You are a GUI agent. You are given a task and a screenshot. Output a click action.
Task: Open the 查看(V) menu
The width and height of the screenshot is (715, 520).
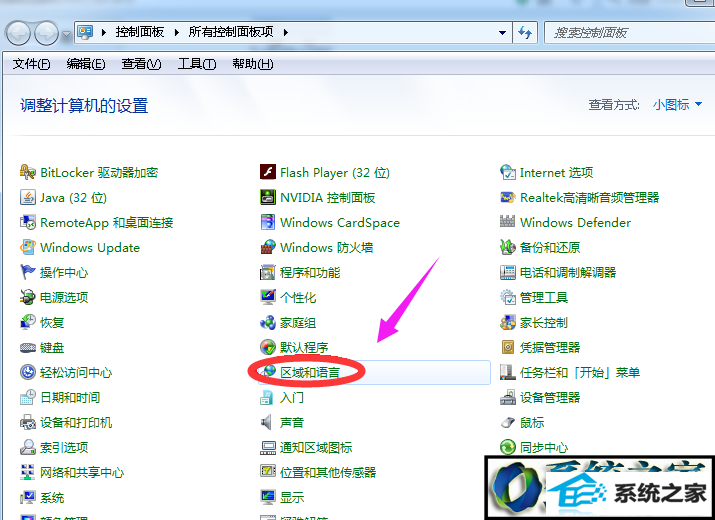pyautogui.click(x=141, y=64)
